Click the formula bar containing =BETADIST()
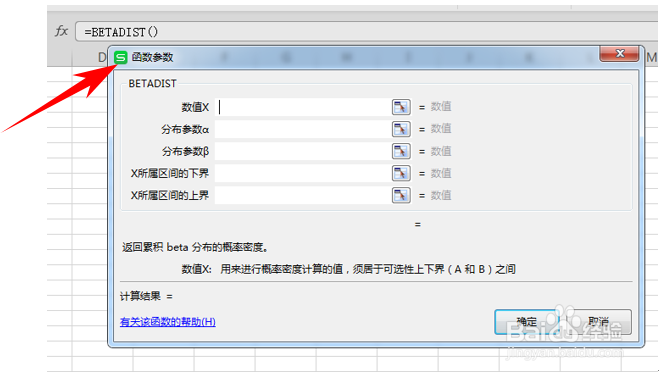This screenshot has height=375, width=659. [366, 32]
